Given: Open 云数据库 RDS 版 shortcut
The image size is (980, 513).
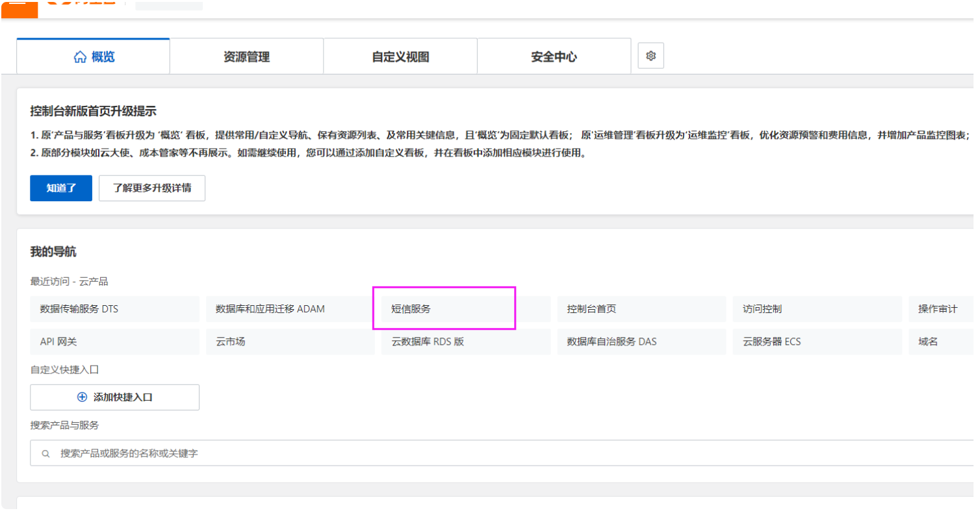Looking at the screenshot, I should coord(466,342).
